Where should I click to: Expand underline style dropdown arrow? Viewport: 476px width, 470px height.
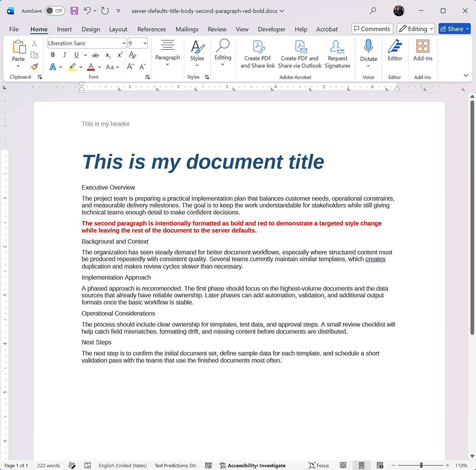[x=85, y=55]
